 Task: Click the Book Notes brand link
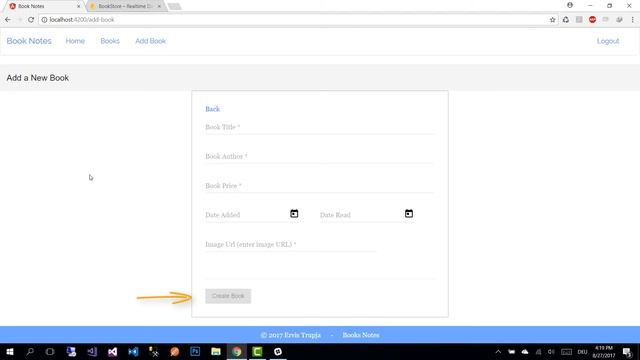(29, 41)
